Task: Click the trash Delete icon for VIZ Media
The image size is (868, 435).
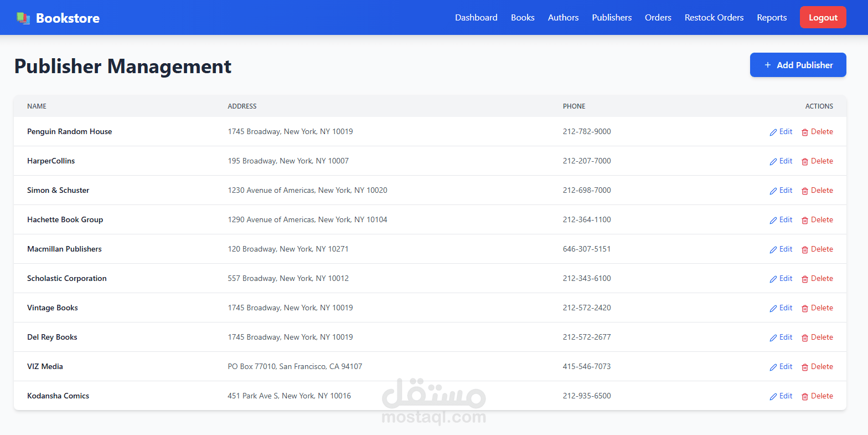Action: (x=805, y=367)
